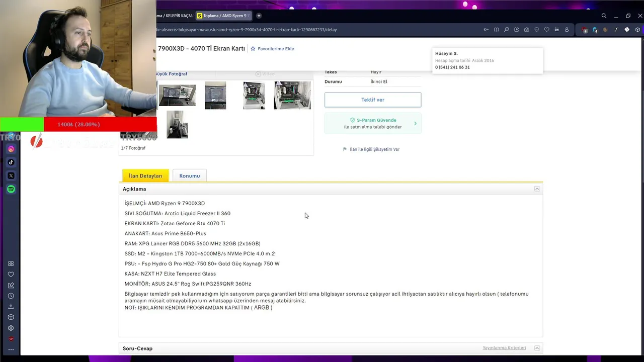644x362 pixels.
Task: Expand the S-Param Güvende chevron arrow
Action: click(x=415, y=123)
